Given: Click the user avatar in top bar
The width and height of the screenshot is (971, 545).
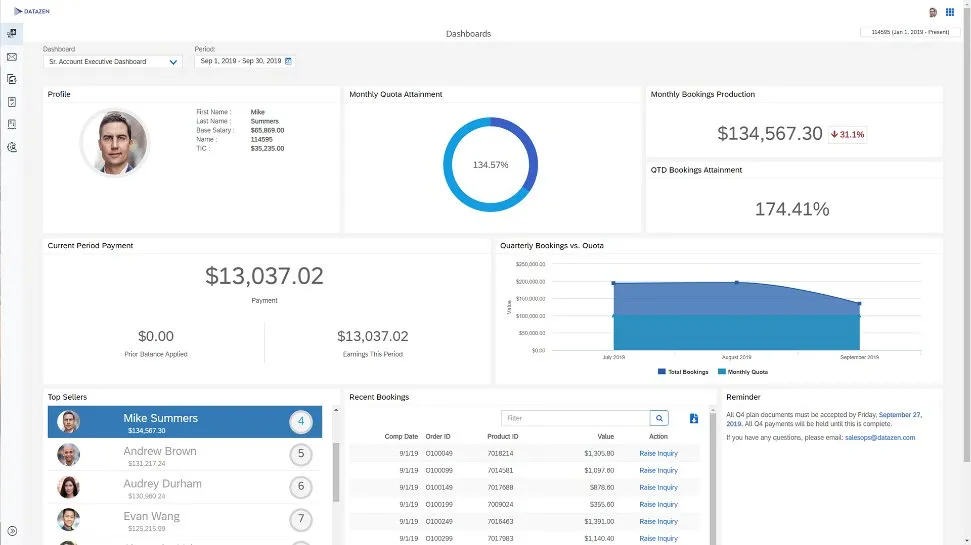Looking at the screenshot, I should click(932, 12).
